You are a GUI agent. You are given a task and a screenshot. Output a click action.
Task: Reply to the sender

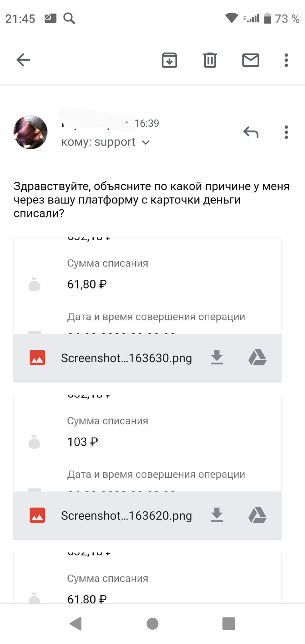point(251,132)
